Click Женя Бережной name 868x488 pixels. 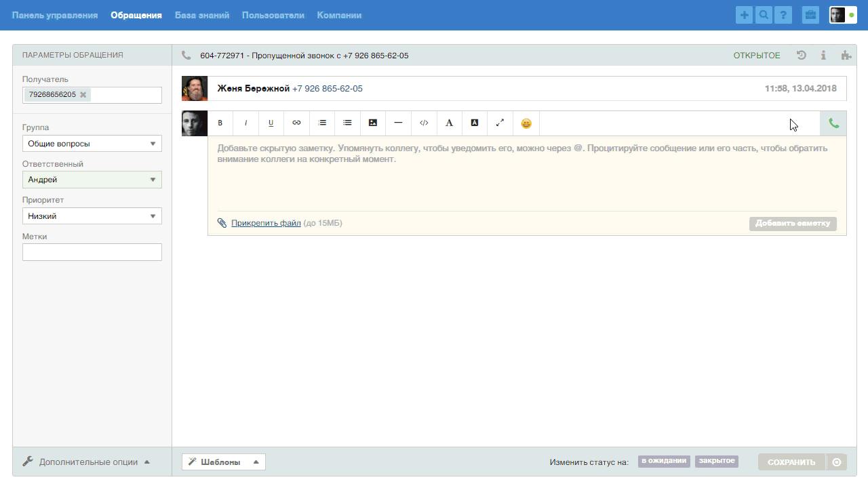point(254,89)
